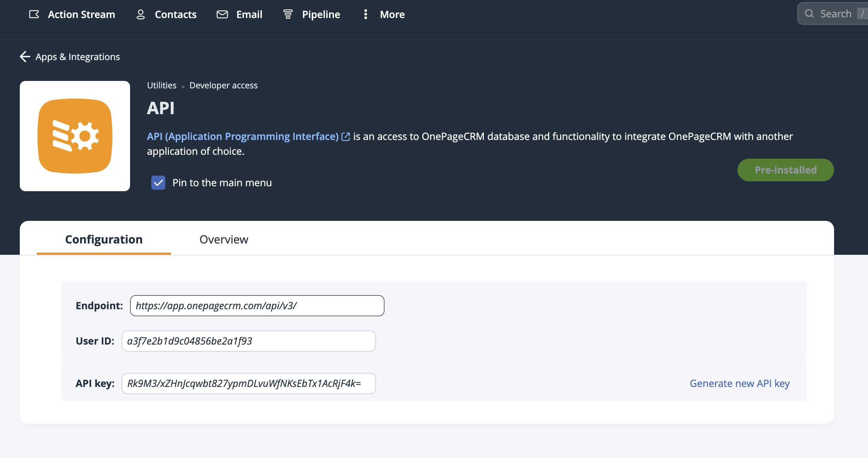868x458 pixels.
Task: Select the Configuration tab
Action: coord(104,239)
